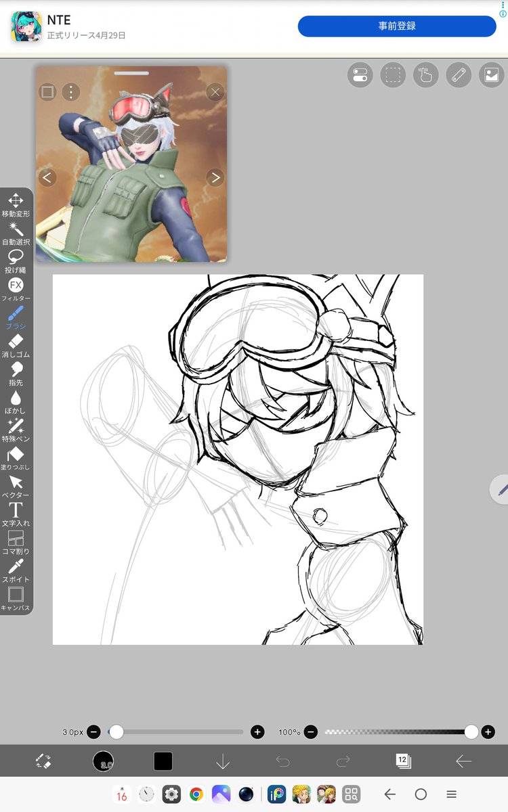Tap the down arrow collapse button
This screenshot has height=812, width=508.
[x=223, y=761]
